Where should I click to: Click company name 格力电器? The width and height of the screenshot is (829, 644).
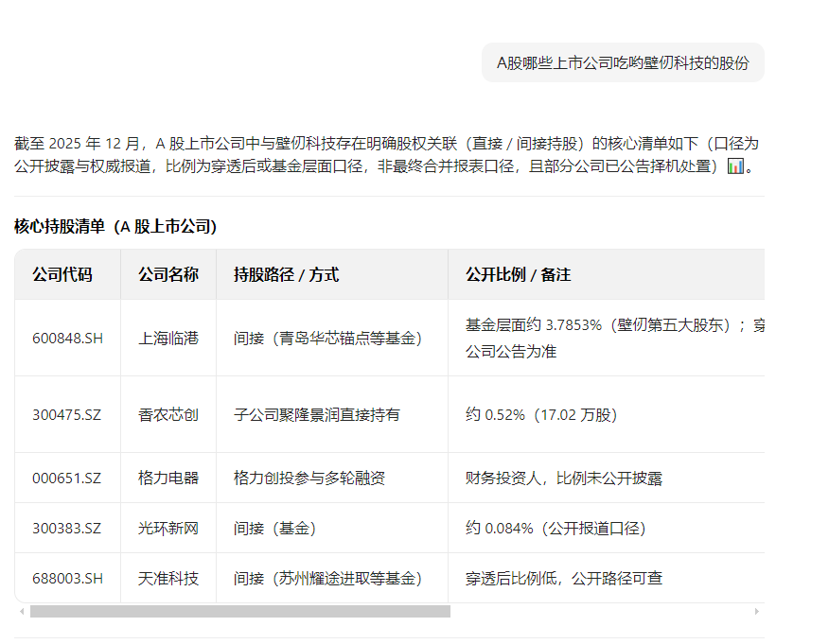click(168, 479)
